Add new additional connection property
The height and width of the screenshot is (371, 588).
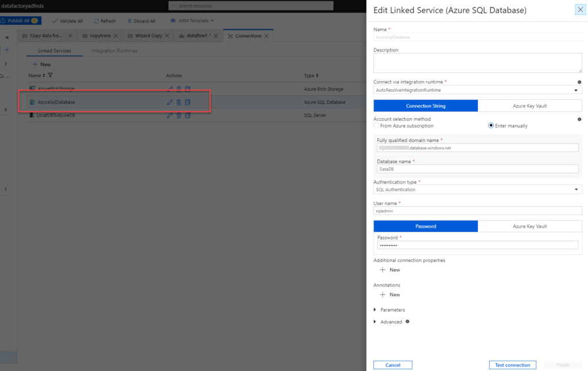coord(390,270)
